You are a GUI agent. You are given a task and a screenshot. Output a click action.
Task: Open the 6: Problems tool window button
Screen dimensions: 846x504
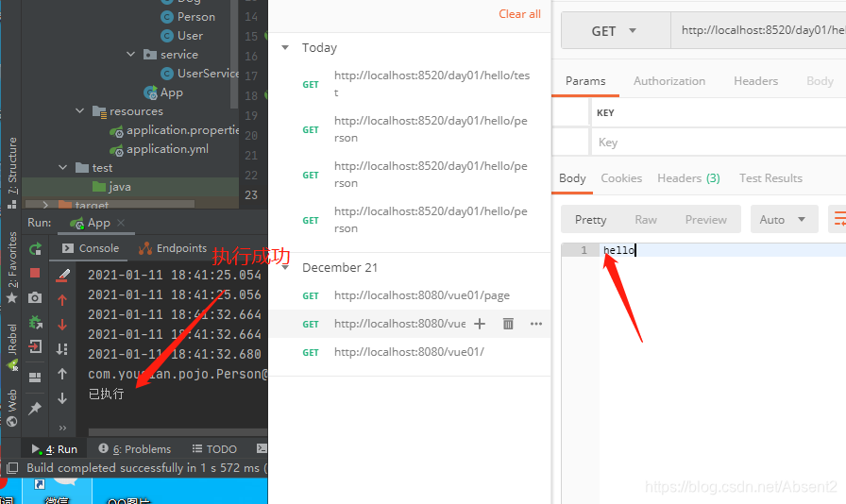pyautogui.click(x=134, y=449)
